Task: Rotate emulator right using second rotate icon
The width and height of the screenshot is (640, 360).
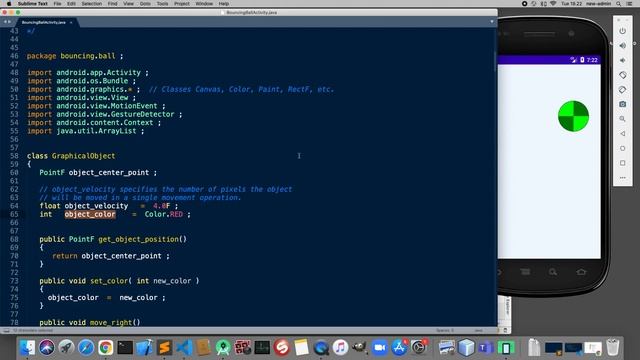Action: click(x=622, y=90)
